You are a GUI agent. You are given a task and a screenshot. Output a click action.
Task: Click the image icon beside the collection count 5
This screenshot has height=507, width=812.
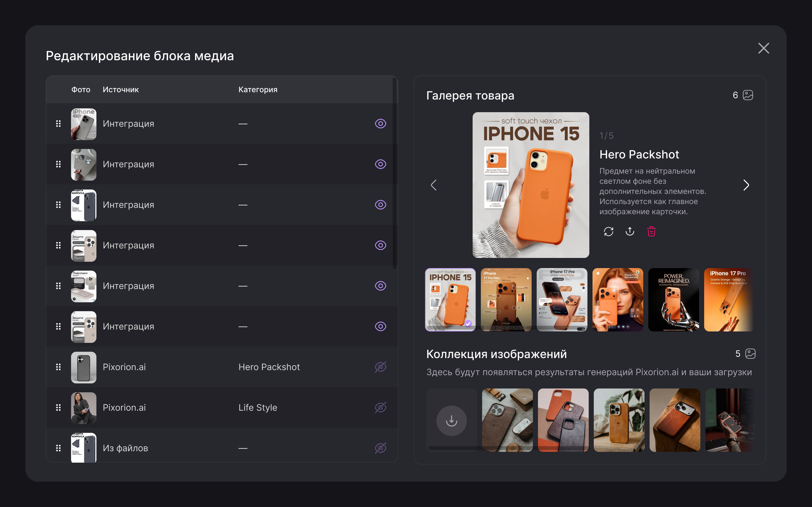[750, 354]
